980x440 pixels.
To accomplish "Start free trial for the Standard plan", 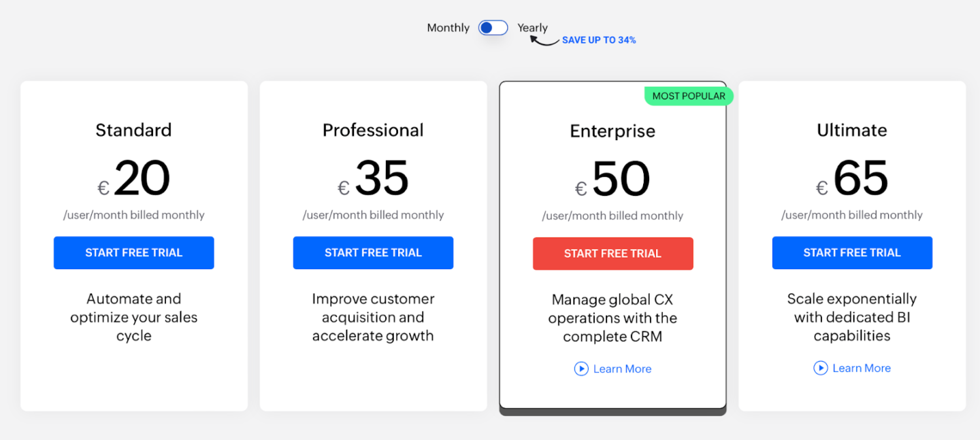I will click(133, 252).
